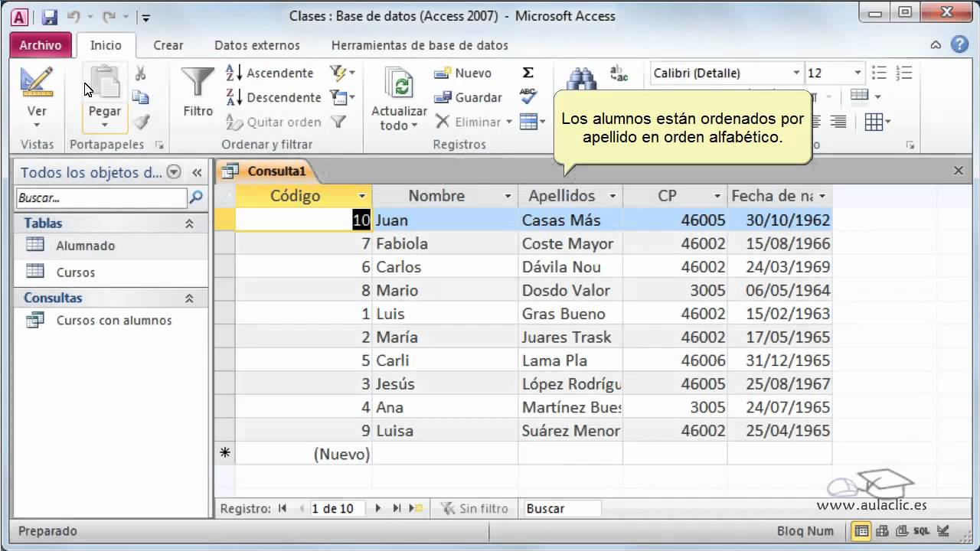
Task: Create a record with Nuevo
Action: point(463,73)
